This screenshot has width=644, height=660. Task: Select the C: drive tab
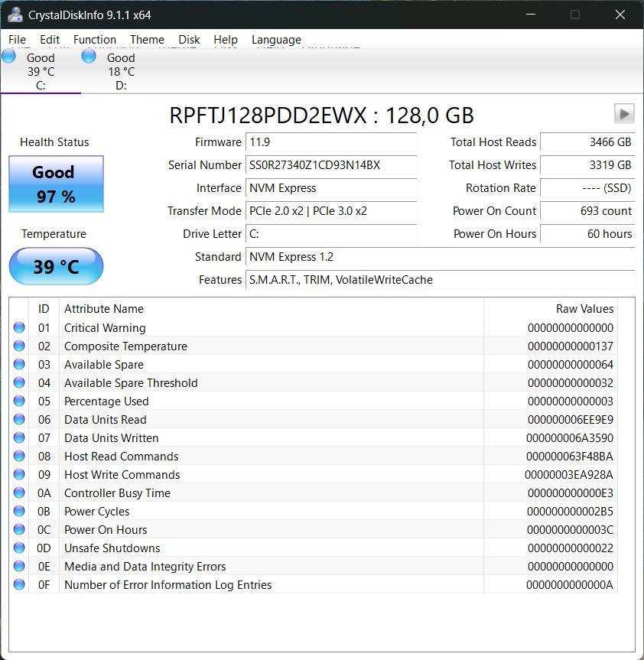pyautogui.click(x=40, y=70)
